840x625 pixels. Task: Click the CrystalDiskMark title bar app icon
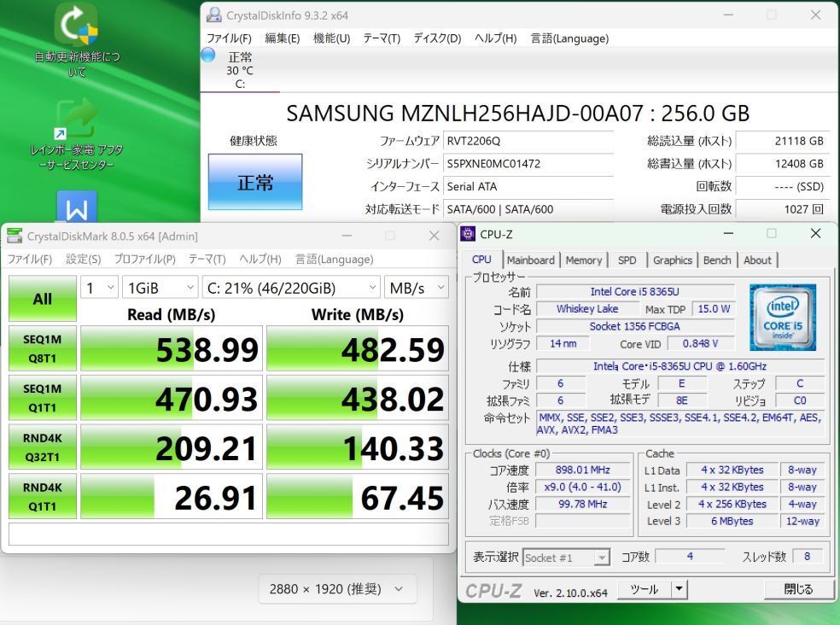[15, 236]
